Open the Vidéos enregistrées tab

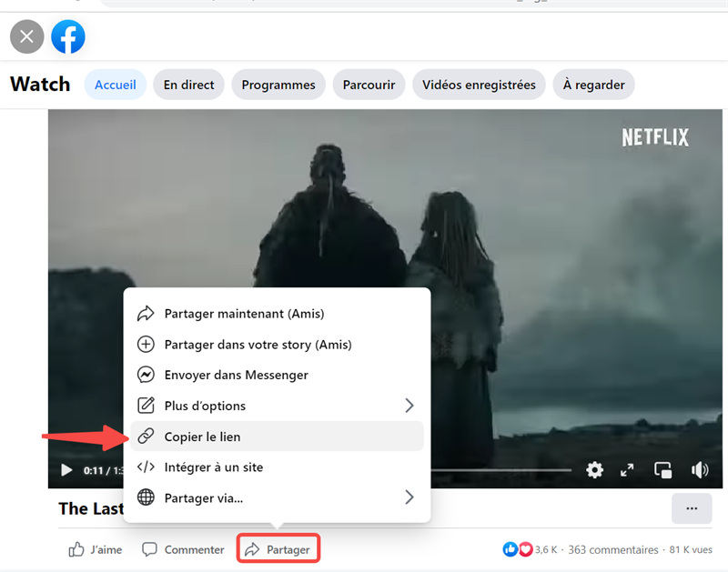tap(479, 85)
